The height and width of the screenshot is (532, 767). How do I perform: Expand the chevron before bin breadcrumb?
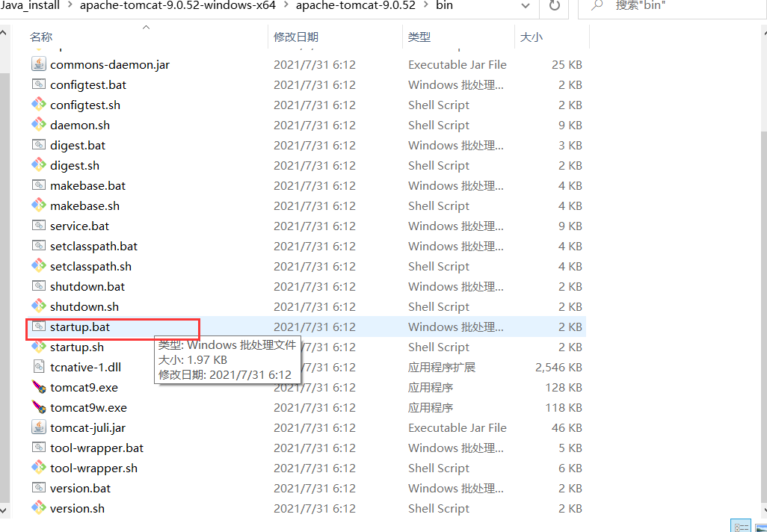click(425, 6)
